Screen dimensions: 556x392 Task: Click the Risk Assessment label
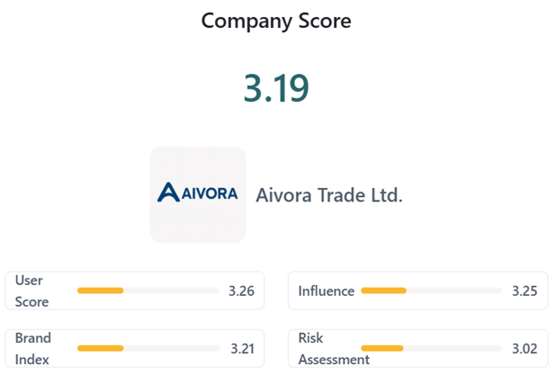pos(334,349)
